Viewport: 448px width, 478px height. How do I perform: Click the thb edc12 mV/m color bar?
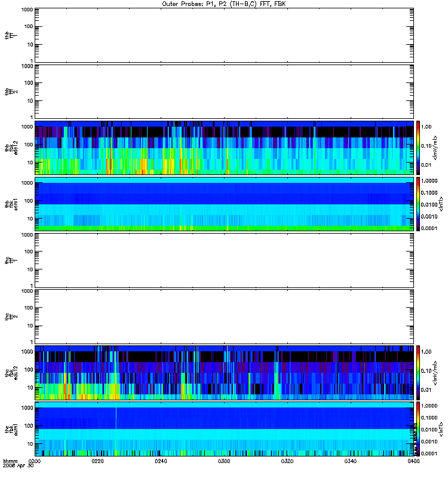tap(418, 148)
